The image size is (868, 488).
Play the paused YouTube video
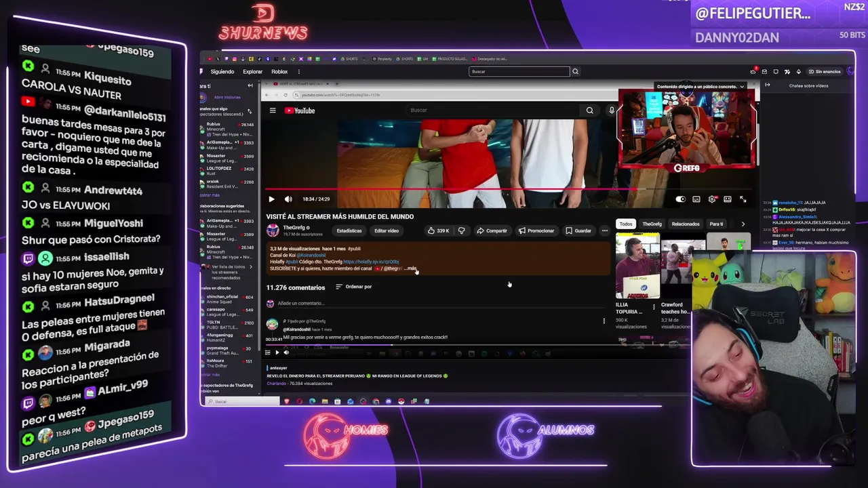pos(271,199)
